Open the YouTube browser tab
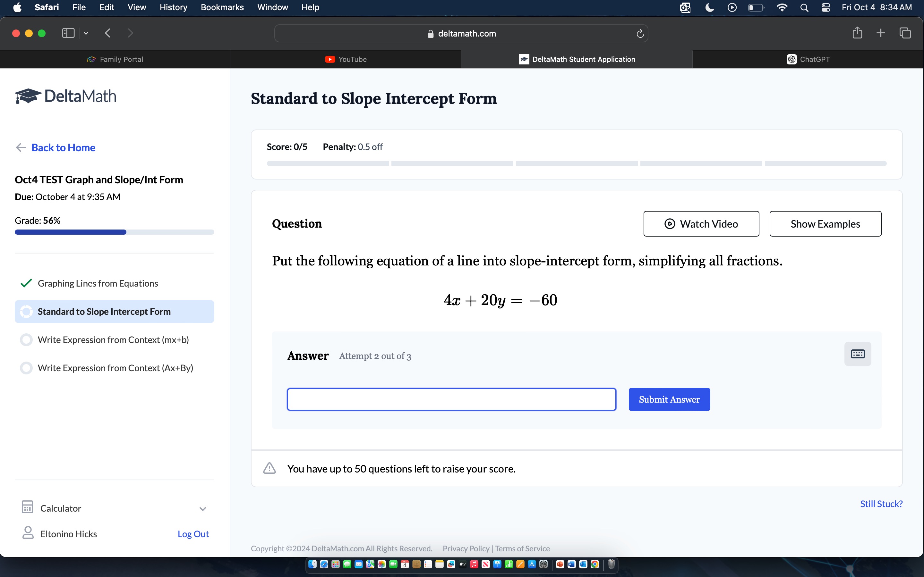This screenshot has height=577, width=924. pyautogui.click(x=345, y=59)
